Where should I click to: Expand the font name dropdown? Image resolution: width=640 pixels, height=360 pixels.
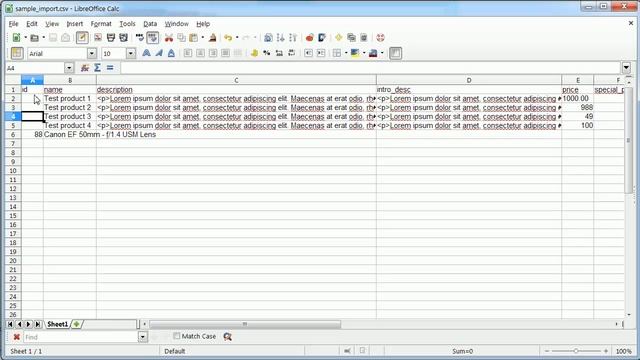[92, 53]
